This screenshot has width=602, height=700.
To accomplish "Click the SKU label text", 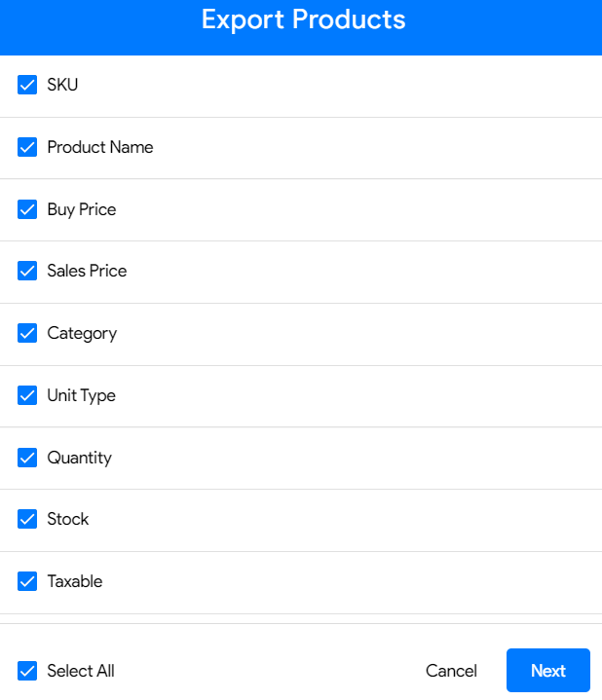I will pyautogui.click(x=62, y=85).
